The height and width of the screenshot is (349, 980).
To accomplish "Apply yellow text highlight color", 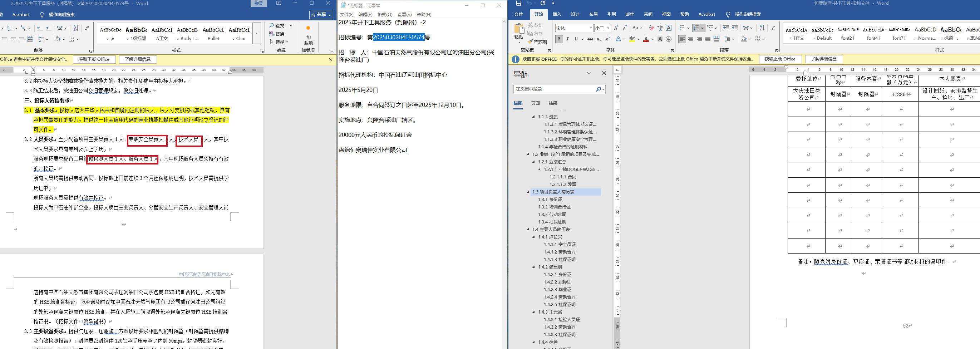I will click(632, 39).
